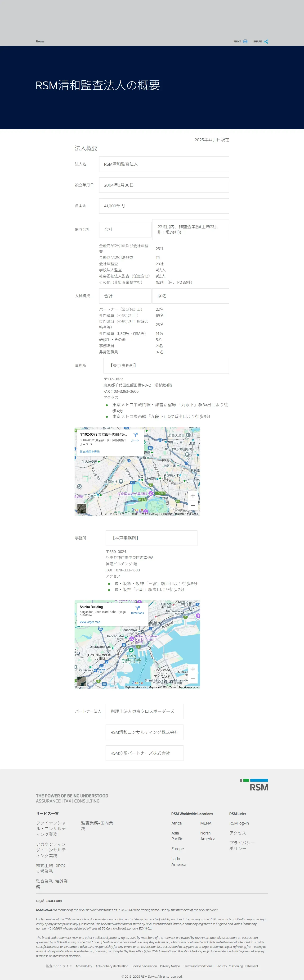
Task: Open View larger map for Shinko Building
Action: tap(90, 622)
